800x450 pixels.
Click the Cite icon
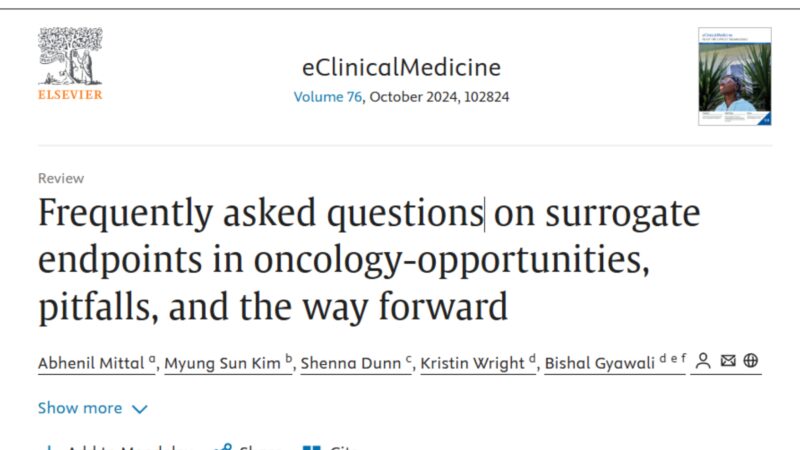(312, 447)
